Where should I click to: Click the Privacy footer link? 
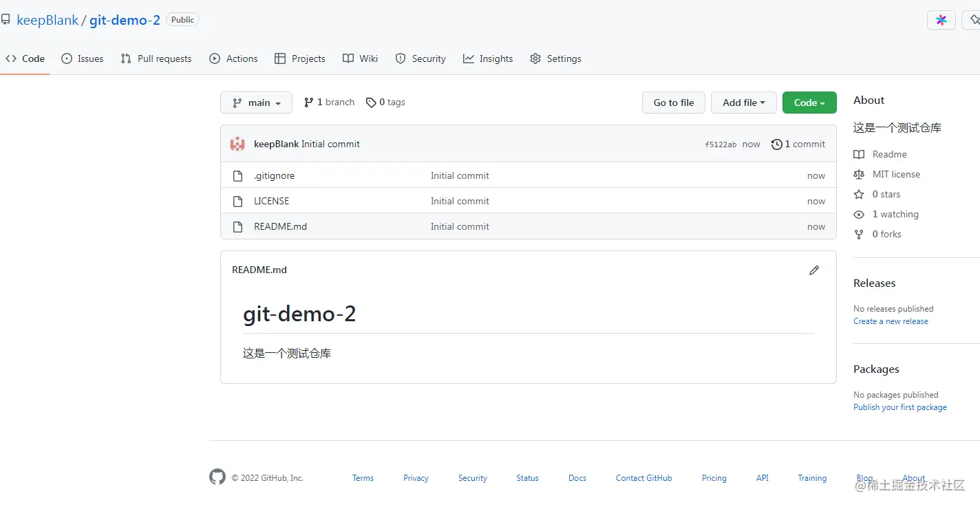tap(416, 478)
